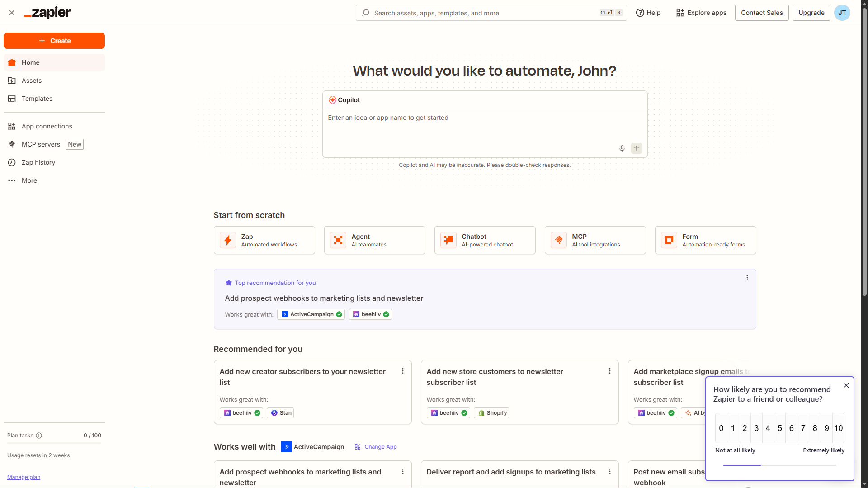Open options for prospect webhooks template card
This screenshot has height=488, width=868.
pyautogui.click(x=402, y=471)
